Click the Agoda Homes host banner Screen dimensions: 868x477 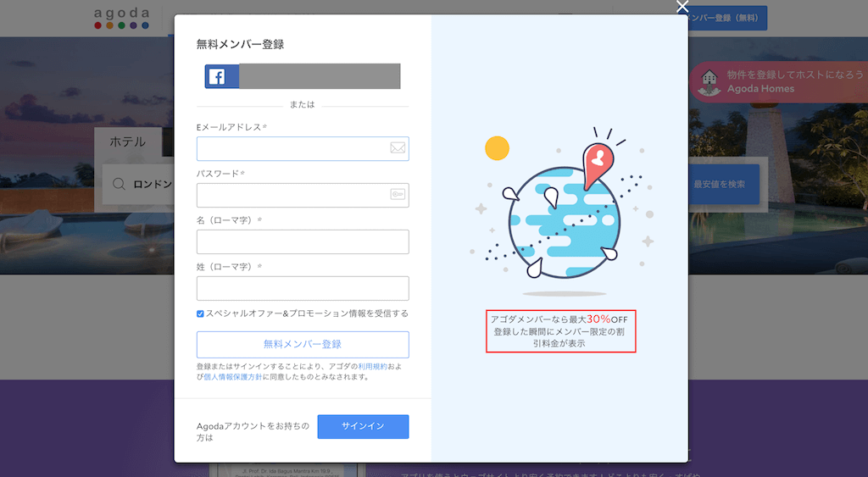tap(778, 82)
